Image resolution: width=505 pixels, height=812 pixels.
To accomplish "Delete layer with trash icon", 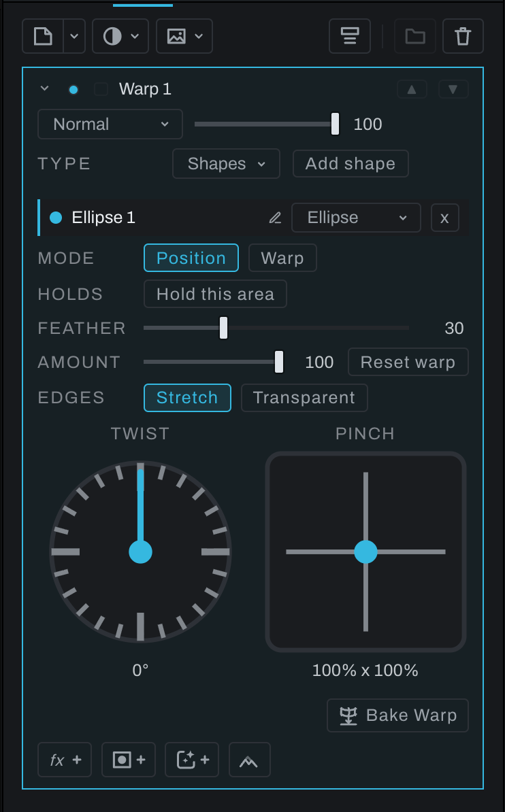I will coord(463,36).
